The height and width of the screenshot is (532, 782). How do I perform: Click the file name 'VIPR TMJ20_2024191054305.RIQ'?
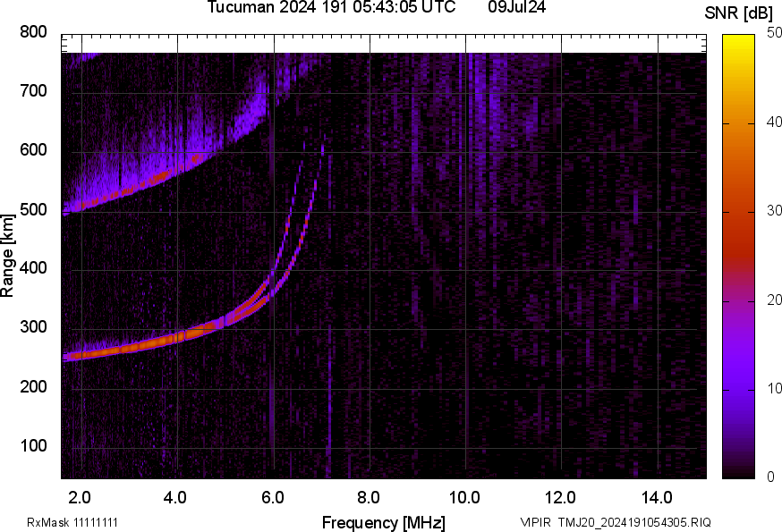(x=616, y=522)
